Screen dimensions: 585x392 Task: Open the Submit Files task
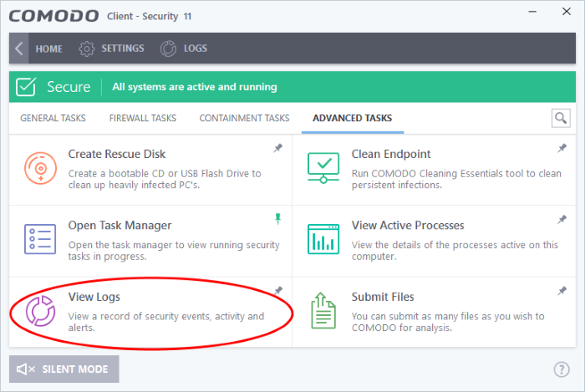click(x=383, y=297)
